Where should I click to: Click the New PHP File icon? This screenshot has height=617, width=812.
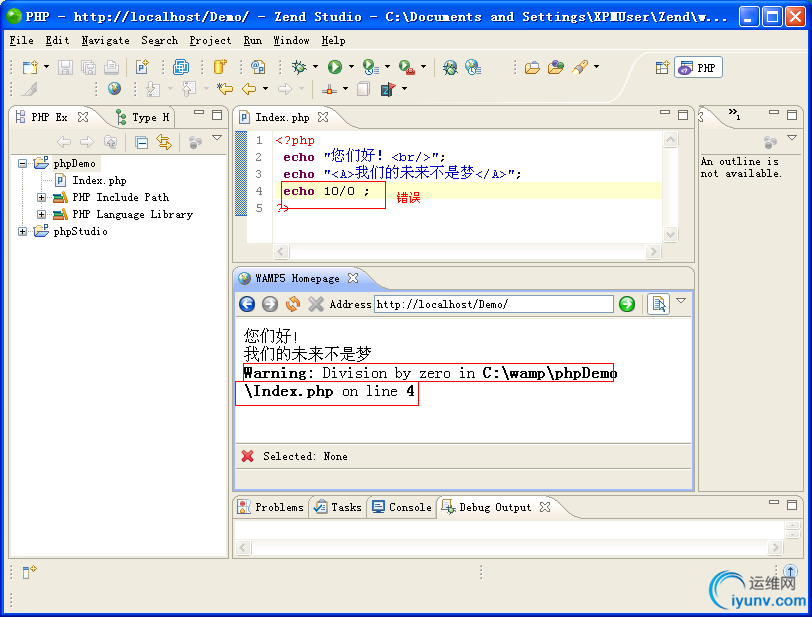point(142,67)
